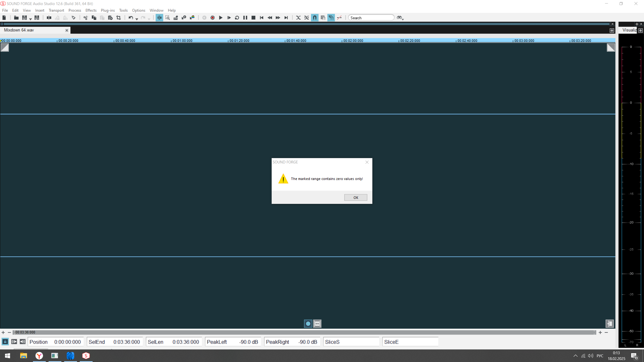This screenshot has height=362, width=644.
Task: Close the SOUND FORGE warning dialog
Action: [367, 162]
